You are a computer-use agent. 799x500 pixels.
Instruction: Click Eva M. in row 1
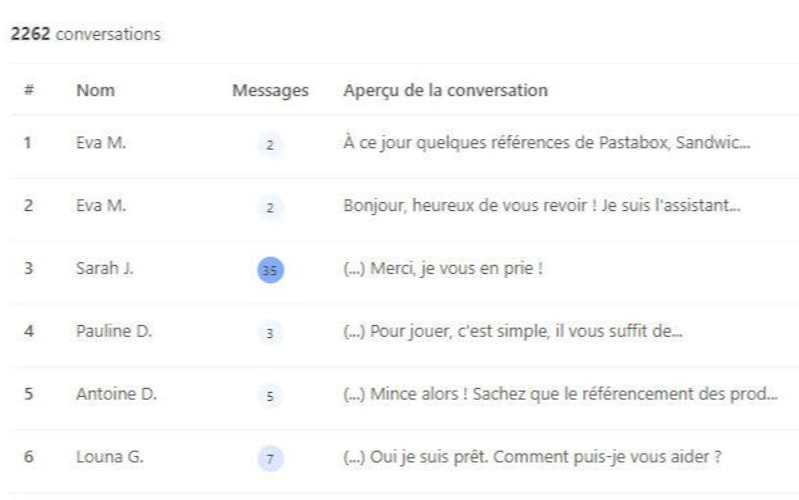coord(101,143)
